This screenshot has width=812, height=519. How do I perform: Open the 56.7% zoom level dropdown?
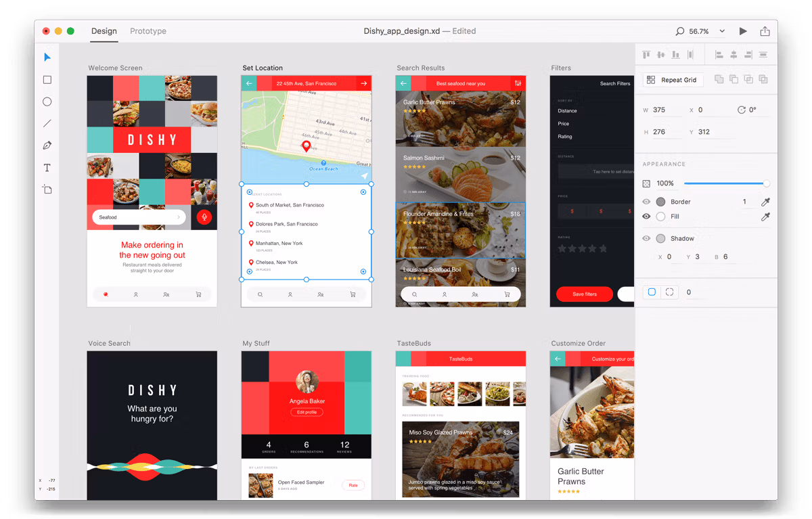coord(722,31)
